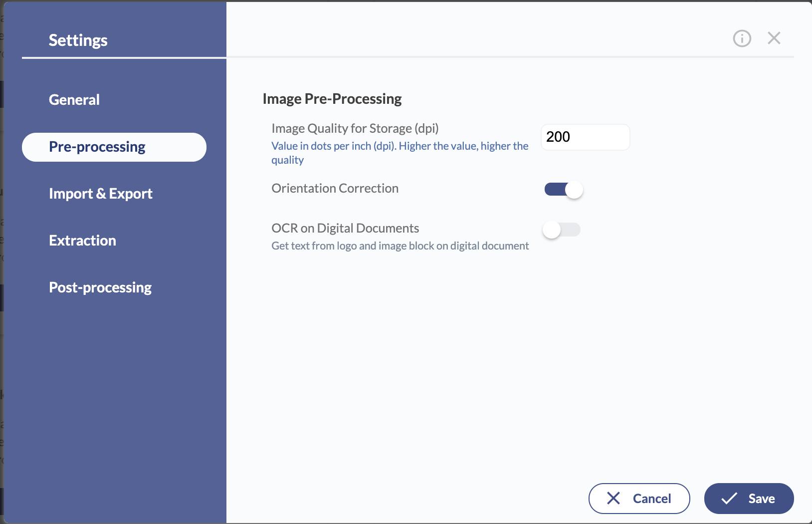Switch to Import & Export settings
The height and width of the screenshot is (524, 812).
(x=101, y=194)
